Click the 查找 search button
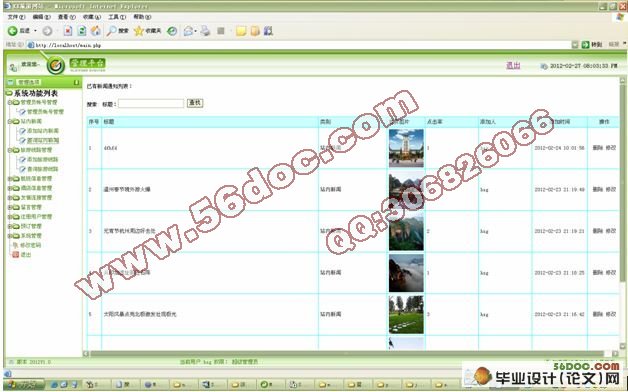 click(195, 103)
